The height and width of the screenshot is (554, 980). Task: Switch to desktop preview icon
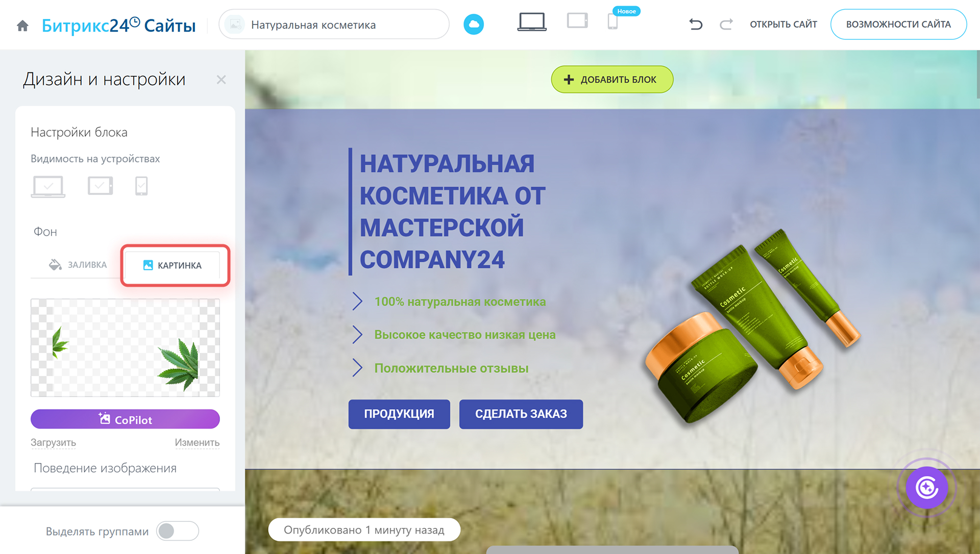point(531,22)
